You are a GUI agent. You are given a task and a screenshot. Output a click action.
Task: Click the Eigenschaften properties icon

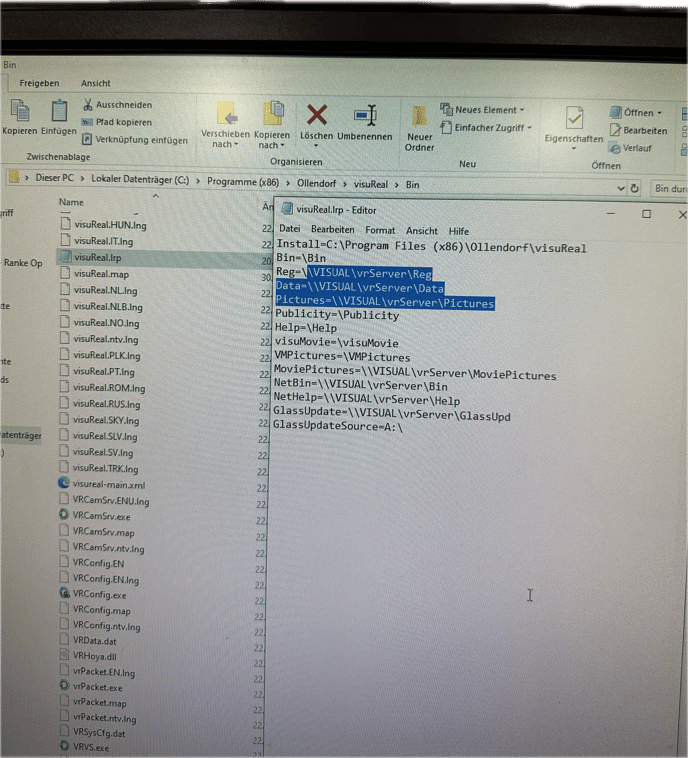[574, 119]
